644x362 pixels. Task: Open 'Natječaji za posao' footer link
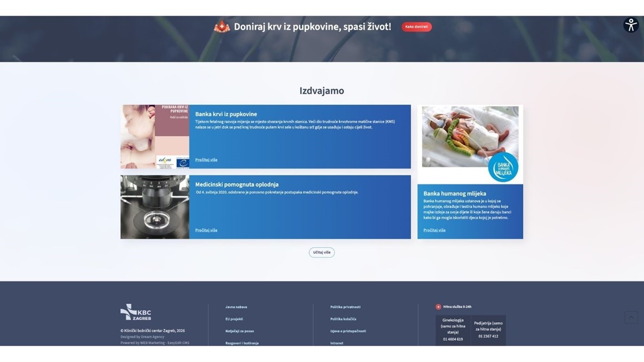coord(240,331)
